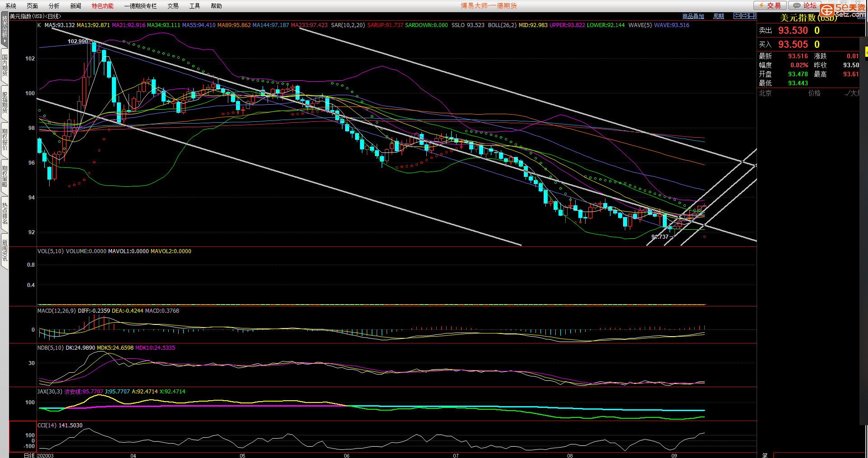Open the 新闻 menu
Viewport: 868px width, 458px height.
(76, 6)
